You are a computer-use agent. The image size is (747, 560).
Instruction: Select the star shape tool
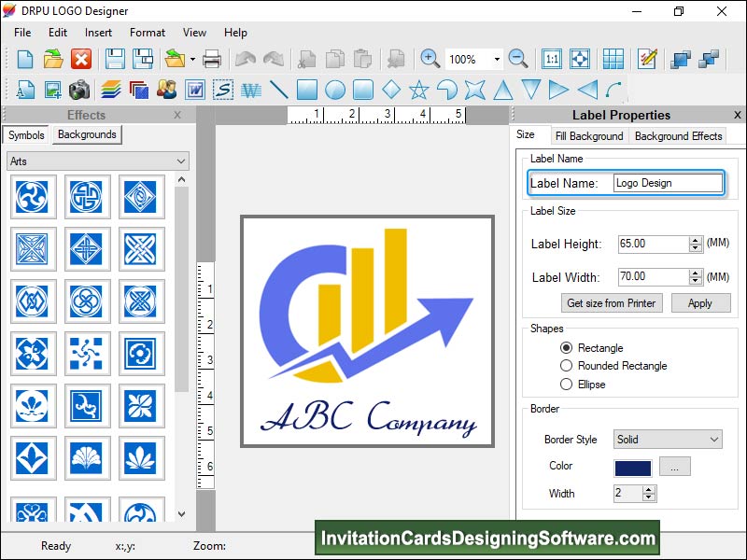[418, 91]
